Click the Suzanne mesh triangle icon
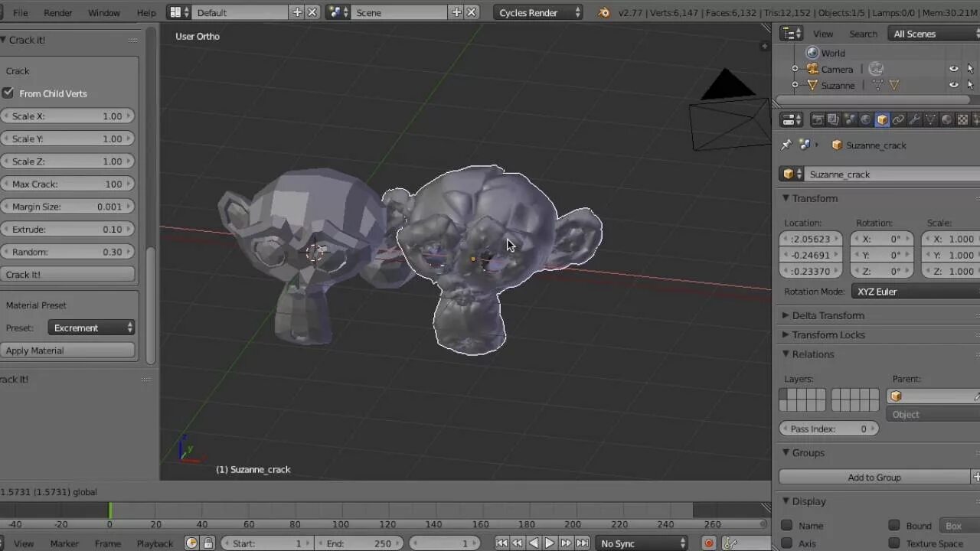The width and height of the screenshot is (980, 551). tap(812, 85)
